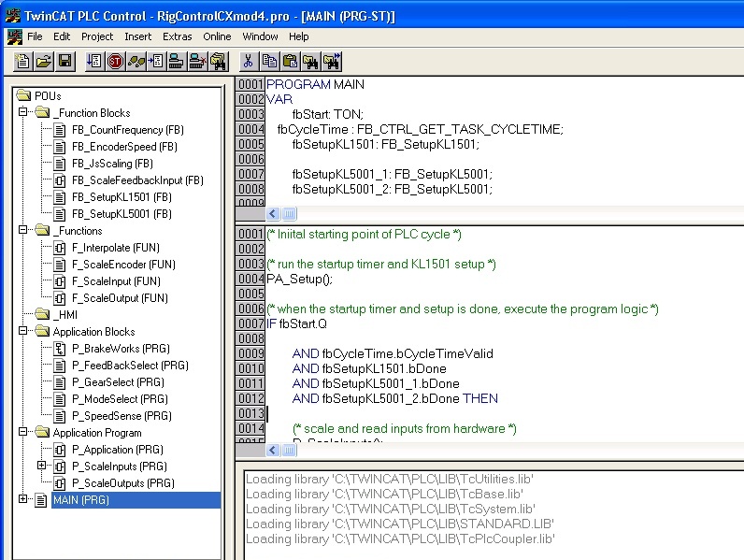Click the 'IF fbStart.Q' code line
The width and height of the screenshot is (744, 560).
(x=296, y=324)
